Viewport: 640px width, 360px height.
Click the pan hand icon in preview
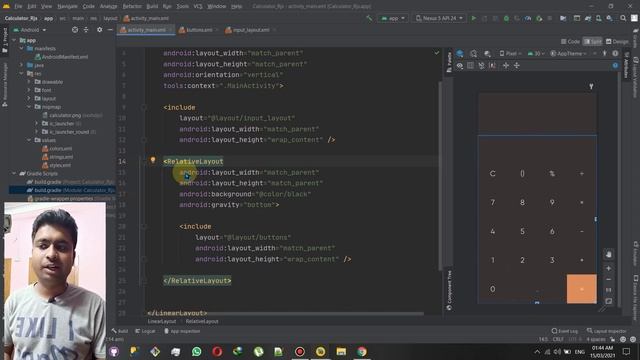tap(609, 254)
